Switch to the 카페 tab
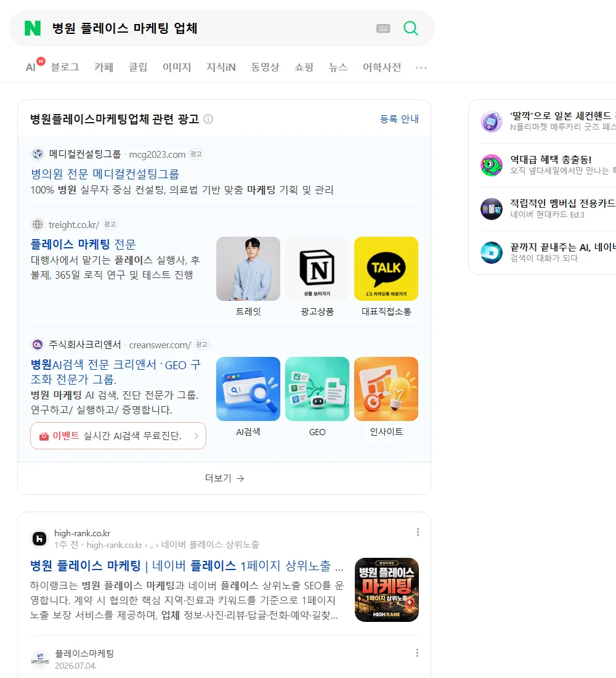This screenshot has width=616, height=678. 103,67
